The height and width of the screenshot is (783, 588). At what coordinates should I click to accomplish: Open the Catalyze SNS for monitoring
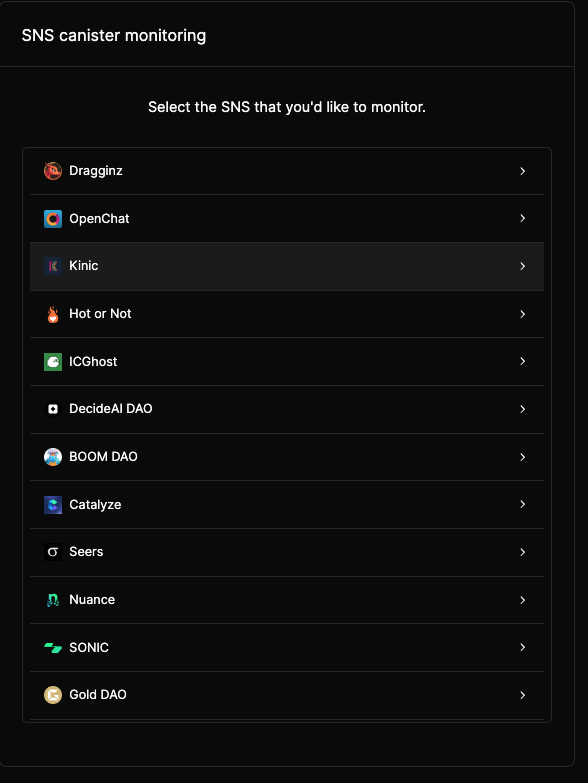click(x=287, y=504)
